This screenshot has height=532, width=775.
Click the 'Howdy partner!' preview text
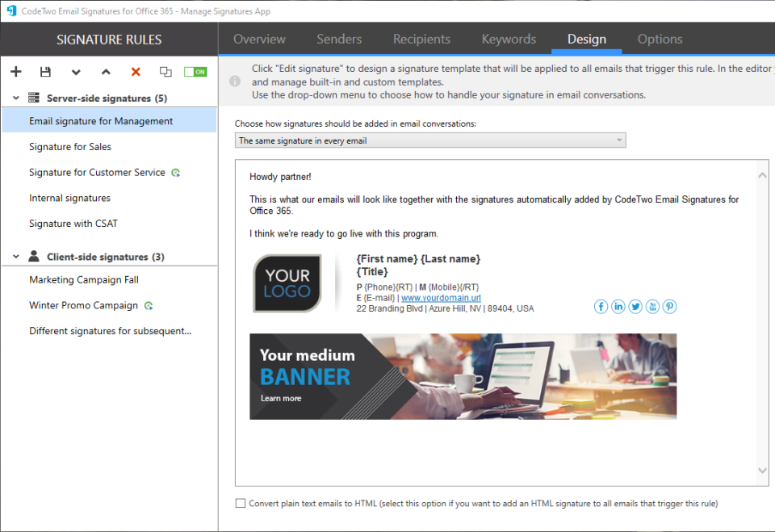(x=280, y=177)
